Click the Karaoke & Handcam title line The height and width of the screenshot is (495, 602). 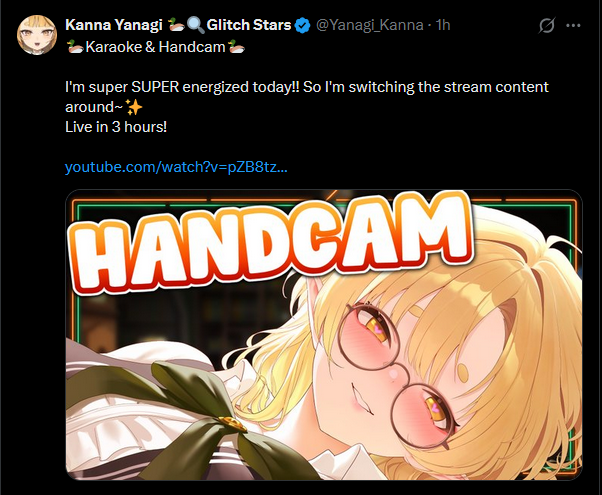point(155,47)
